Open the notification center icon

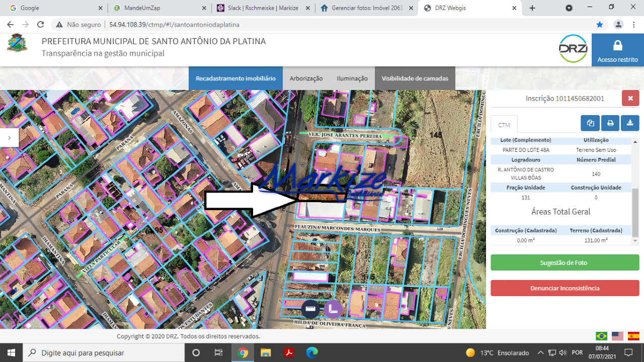tap(628, 352)
